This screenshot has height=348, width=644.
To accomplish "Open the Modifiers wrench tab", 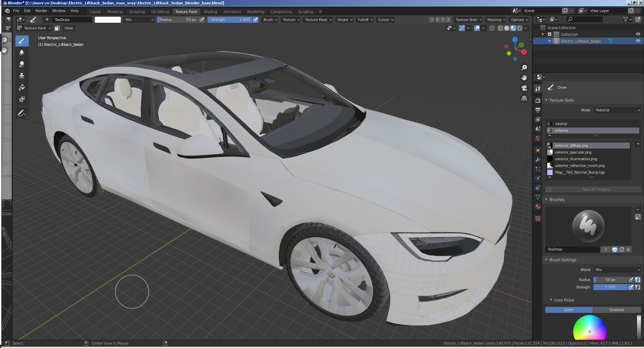I will click(538, 160).
